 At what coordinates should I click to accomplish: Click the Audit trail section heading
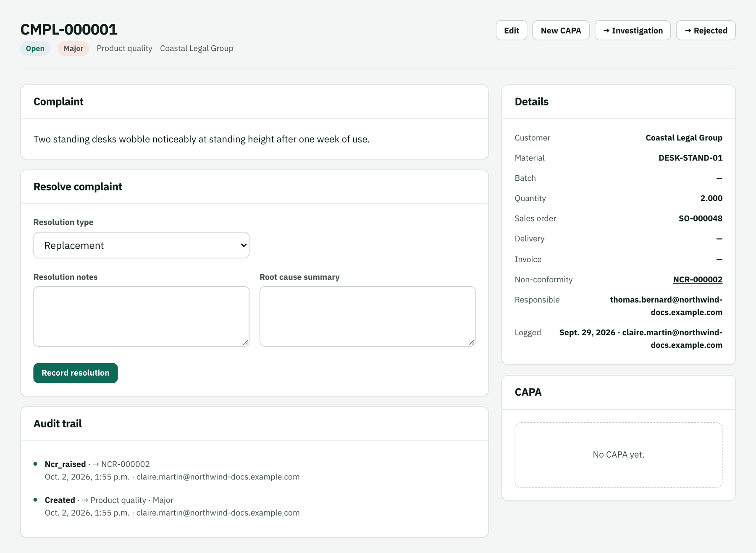(58, 424)
